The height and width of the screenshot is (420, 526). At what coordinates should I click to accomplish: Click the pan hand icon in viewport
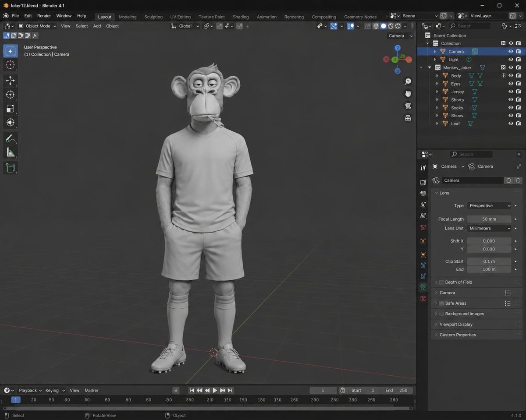coord(408,93)
